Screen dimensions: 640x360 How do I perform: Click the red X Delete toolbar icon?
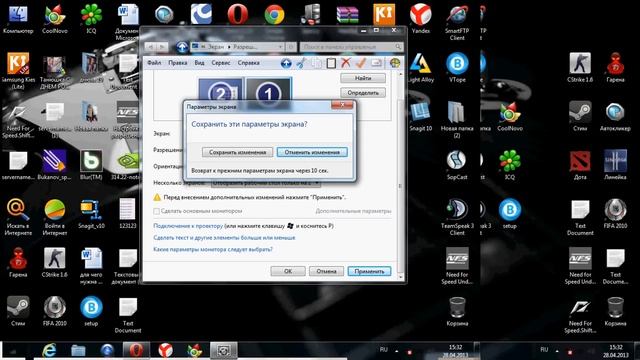click(x=346, y=62)
